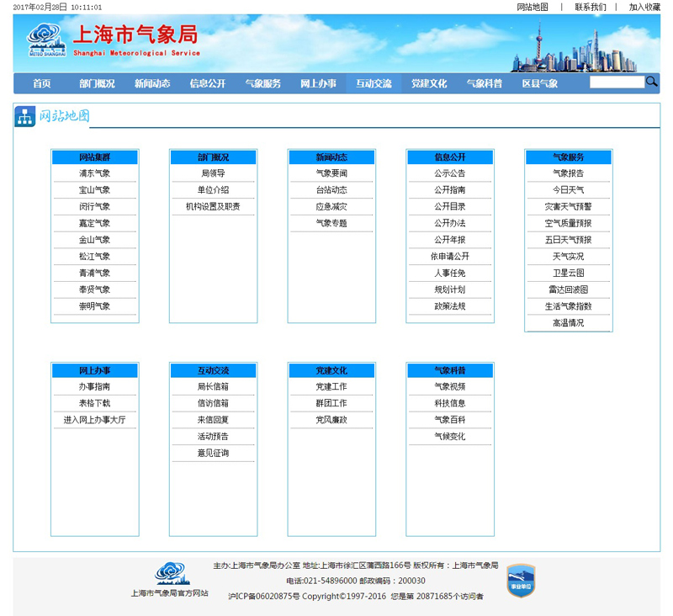Open 金山气象 link
673x616 pixels.
[x=94, y=240]
